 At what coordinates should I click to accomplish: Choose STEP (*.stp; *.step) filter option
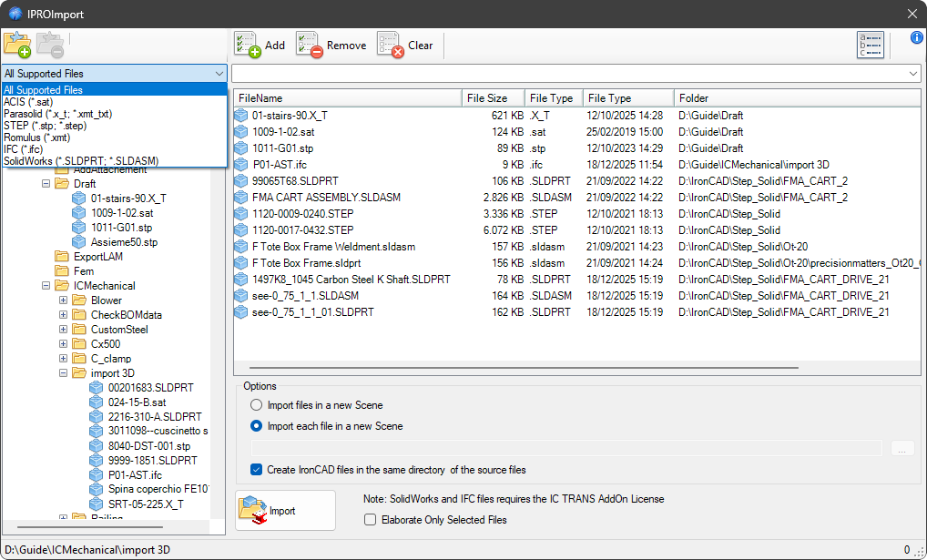click(46, 126)
